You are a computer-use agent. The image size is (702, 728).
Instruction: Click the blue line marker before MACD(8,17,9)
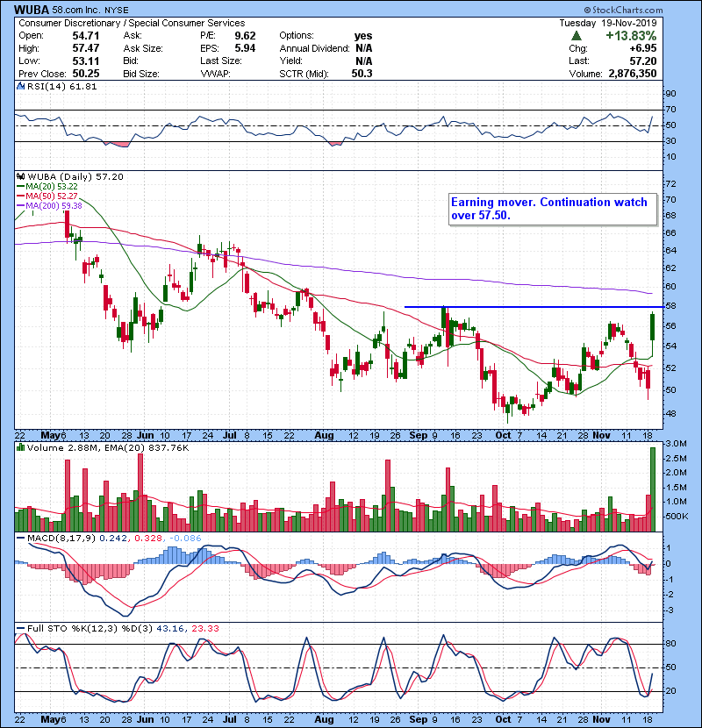20,539
